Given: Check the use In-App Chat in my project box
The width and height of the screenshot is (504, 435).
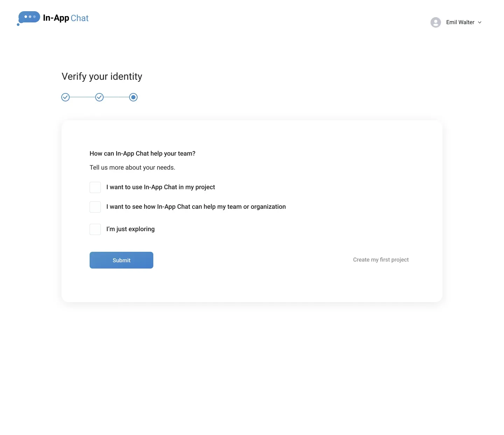Looking at the screenshot, I should (95, 187).
